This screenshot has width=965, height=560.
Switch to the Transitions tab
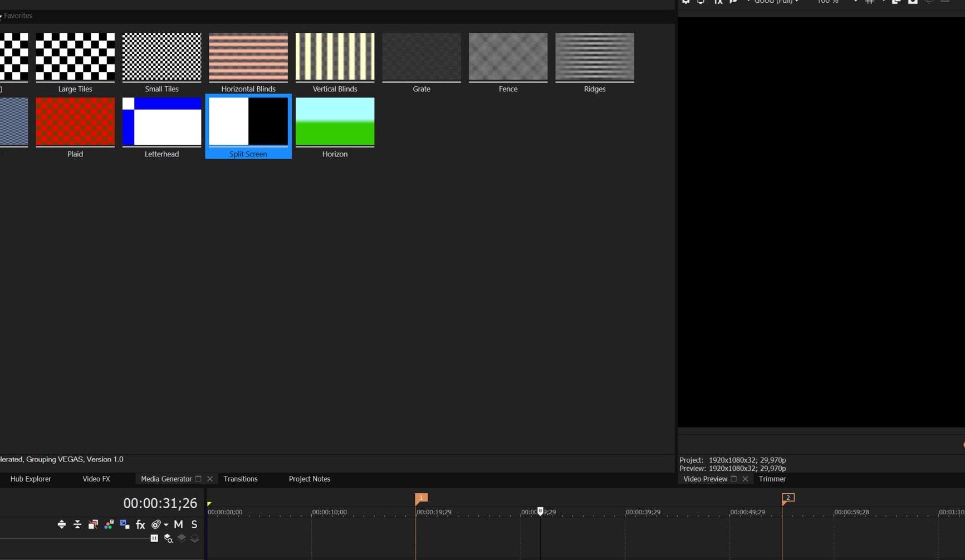[x=241, y=479]
